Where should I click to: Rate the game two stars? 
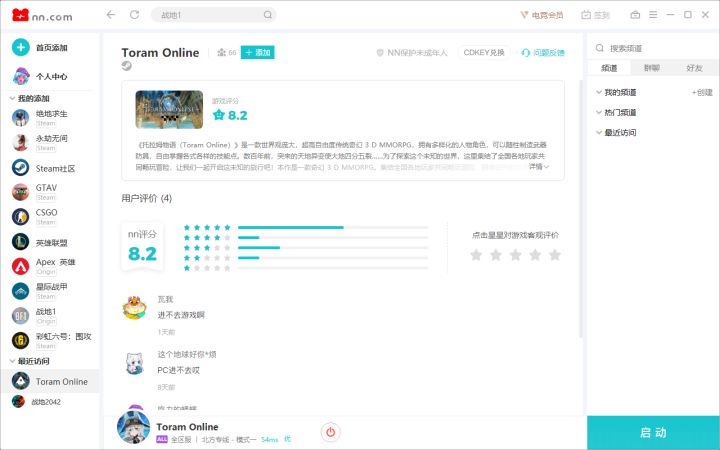(x=496, y=254)
